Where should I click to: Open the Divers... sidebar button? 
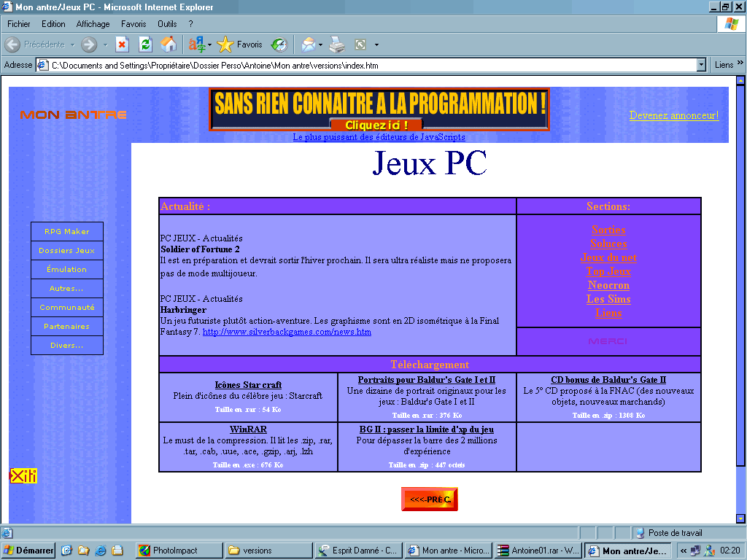[x=67, y=346]
